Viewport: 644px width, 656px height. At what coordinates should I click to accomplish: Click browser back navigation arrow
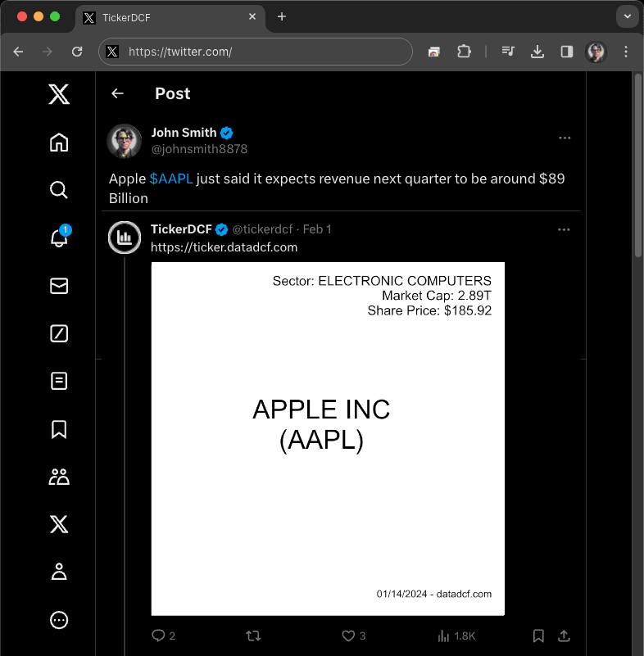[18, 52]
